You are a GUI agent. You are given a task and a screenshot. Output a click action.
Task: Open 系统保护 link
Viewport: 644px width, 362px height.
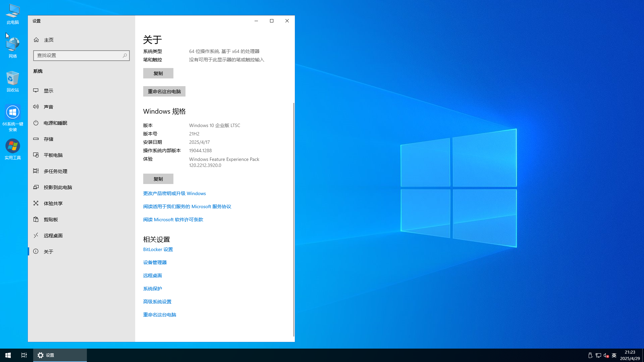[x=153, y=289]
